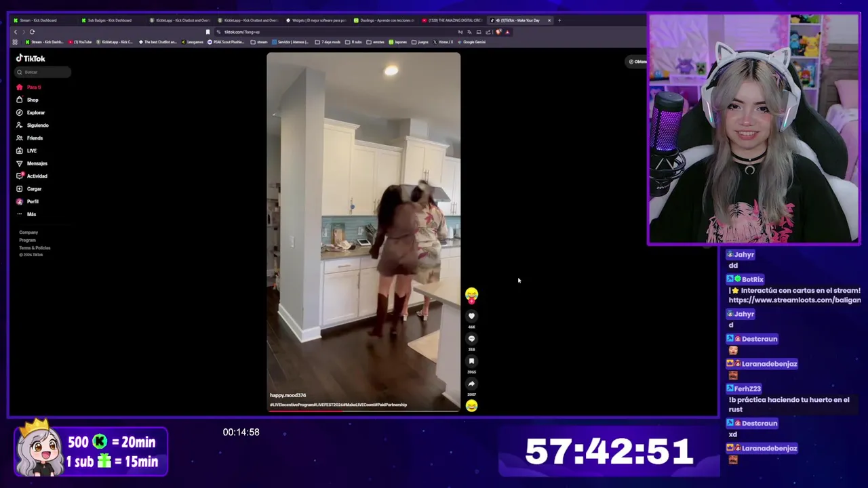Screen dimensions: 868x488
Task: Open the sound disc icon below share
Action: (x=471, y=405)
